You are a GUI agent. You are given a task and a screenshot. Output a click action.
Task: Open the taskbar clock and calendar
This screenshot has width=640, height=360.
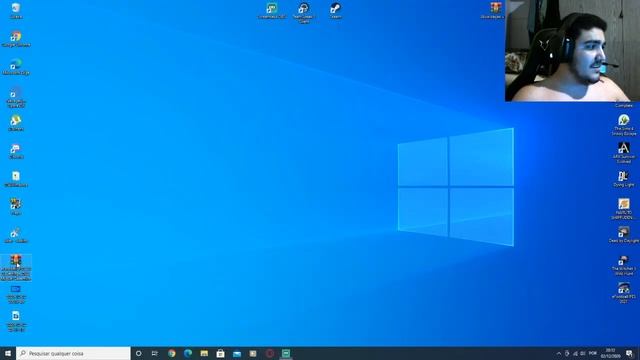point(610,353)
